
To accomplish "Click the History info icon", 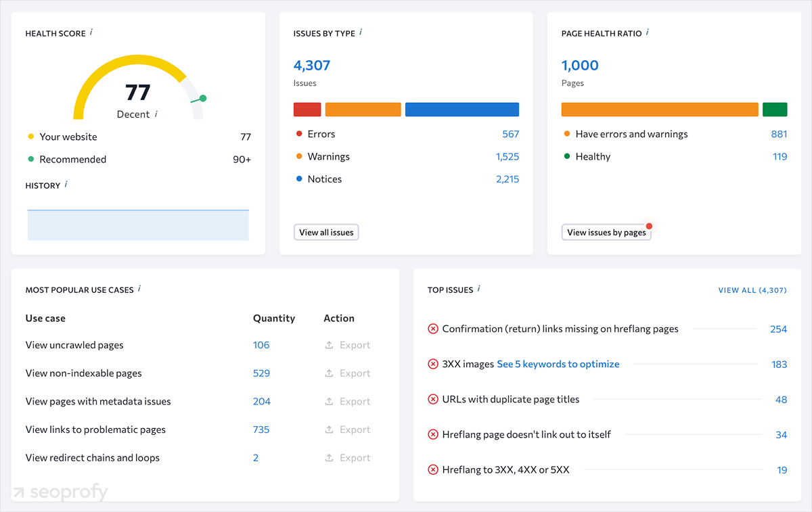I will tap(66, 185).
